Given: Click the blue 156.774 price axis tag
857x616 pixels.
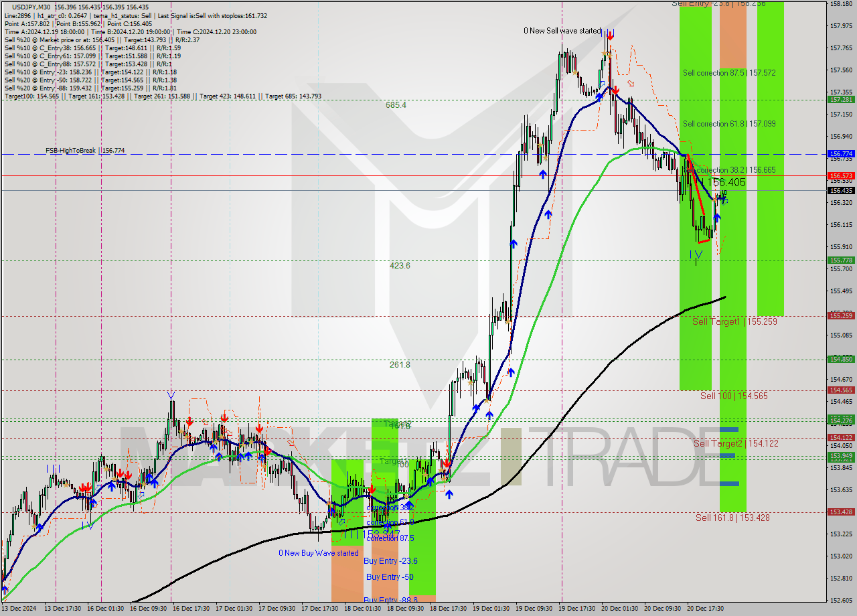Looking at the screenshot, I should [x=841, y=153].
